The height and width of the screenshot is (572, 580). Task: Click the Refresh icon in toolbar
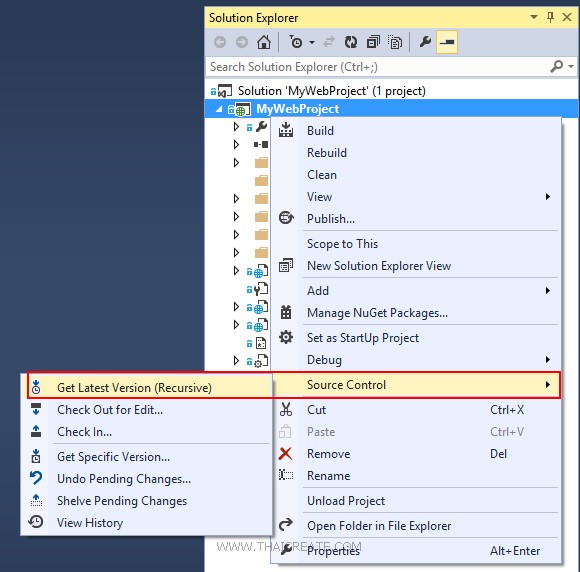351,42
